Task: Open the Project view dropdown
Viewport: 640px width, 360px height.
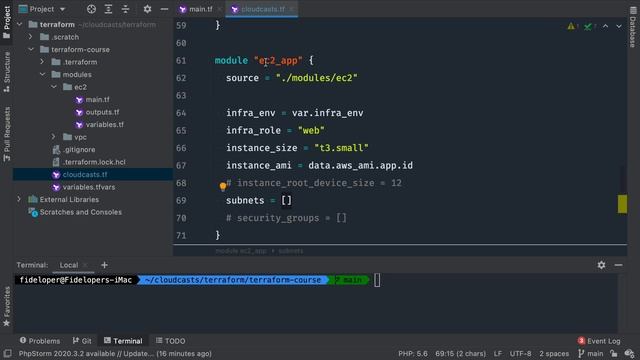Action: pyautogui.click(x=42, y=9)
